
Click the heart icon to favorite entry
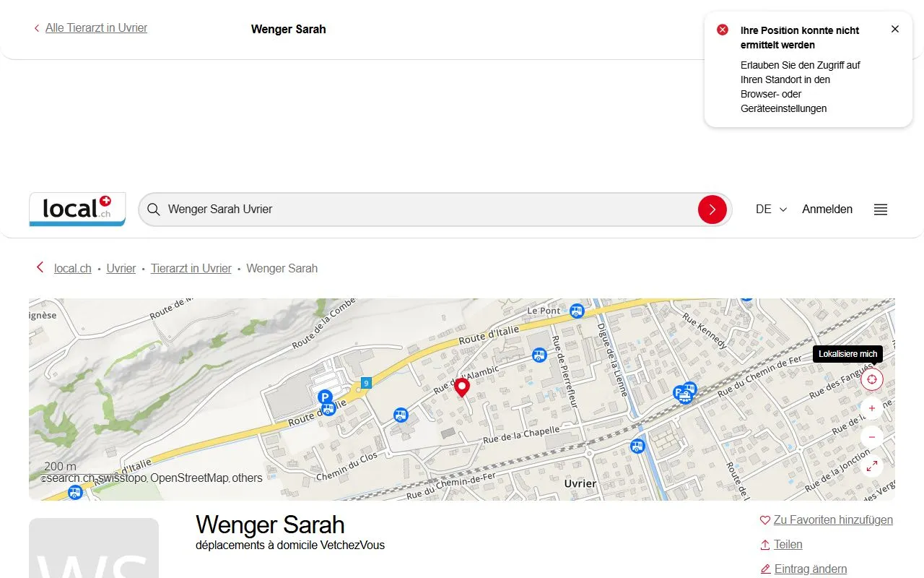[x=764, y=519]
